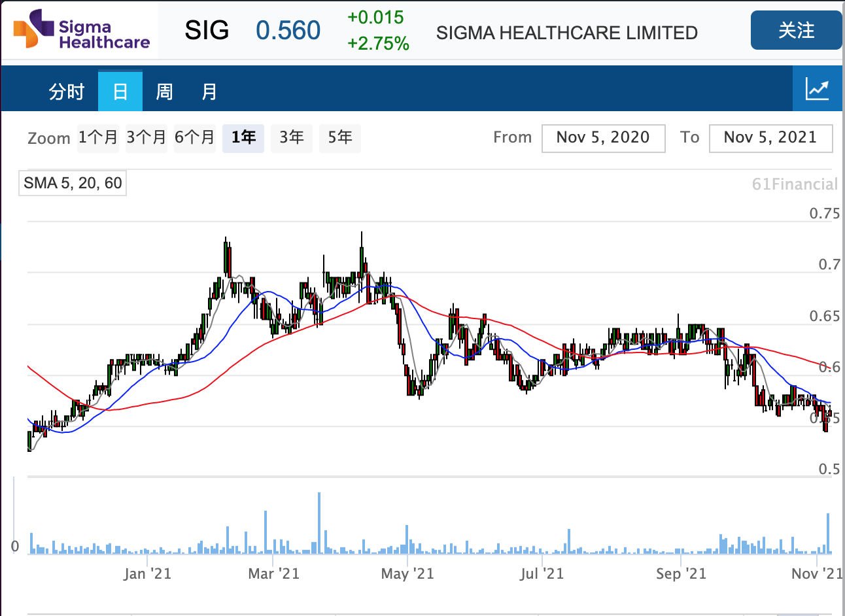Viewport: 845px width, 616px height.
Task: Click the SMA 5, 20, 60 legend
Action: (73, 183)
